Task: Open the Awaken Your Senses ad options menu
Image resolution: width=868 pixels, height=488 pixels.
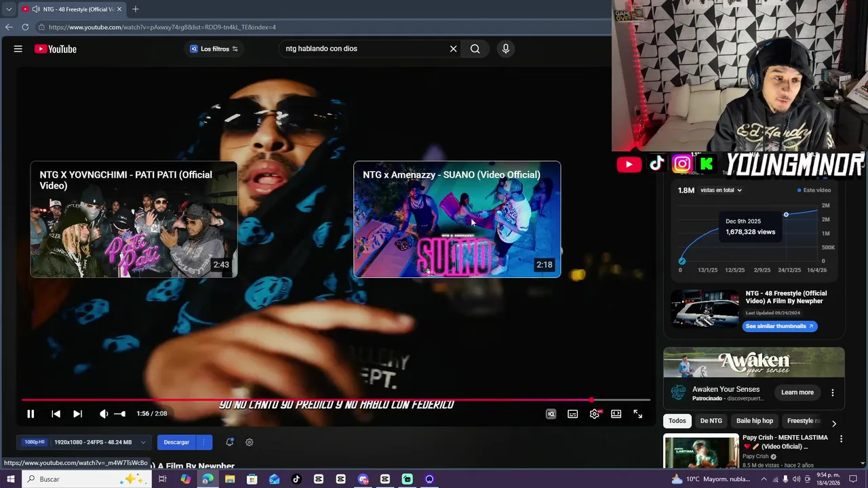Action: pyautogui.click(x=833, y=392)
